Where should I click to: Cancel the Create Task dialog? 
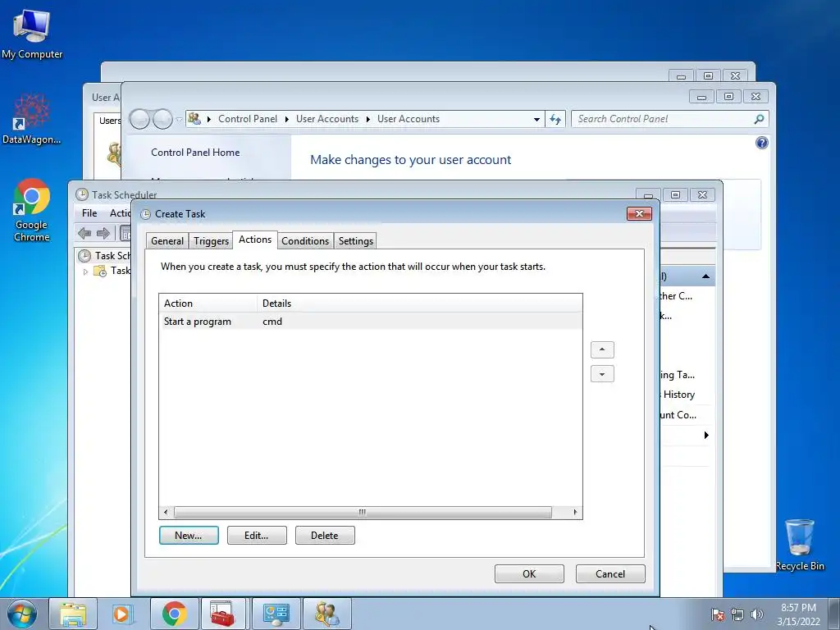(610, 573)
